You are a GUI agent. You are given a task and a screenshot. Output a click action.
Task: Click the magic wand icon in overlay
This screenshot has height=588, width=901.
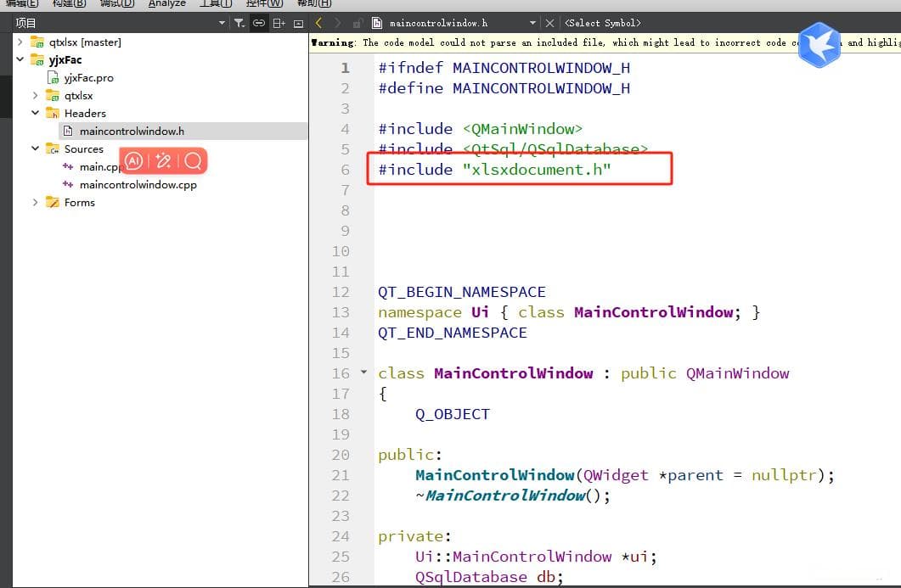point(163,160)
